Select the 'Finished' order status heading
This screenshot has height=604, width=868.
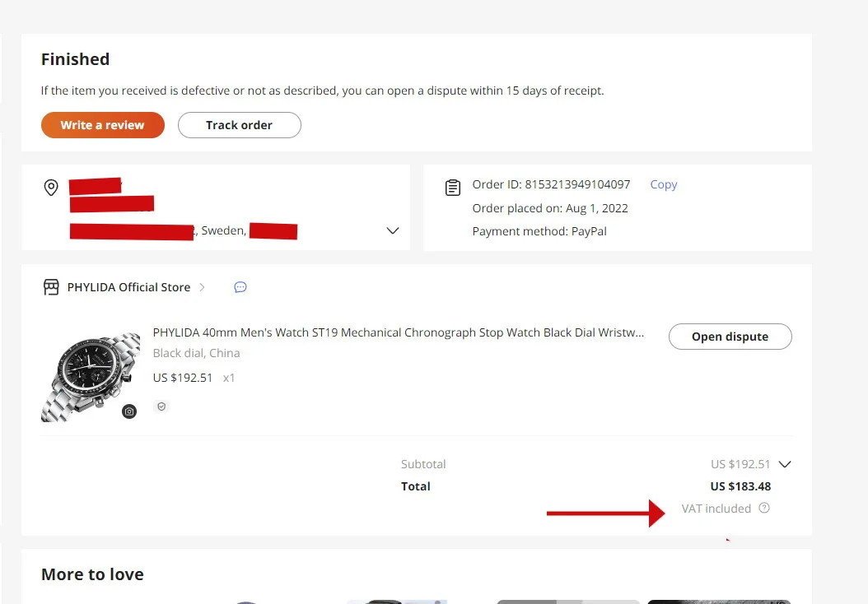point(75,59)
